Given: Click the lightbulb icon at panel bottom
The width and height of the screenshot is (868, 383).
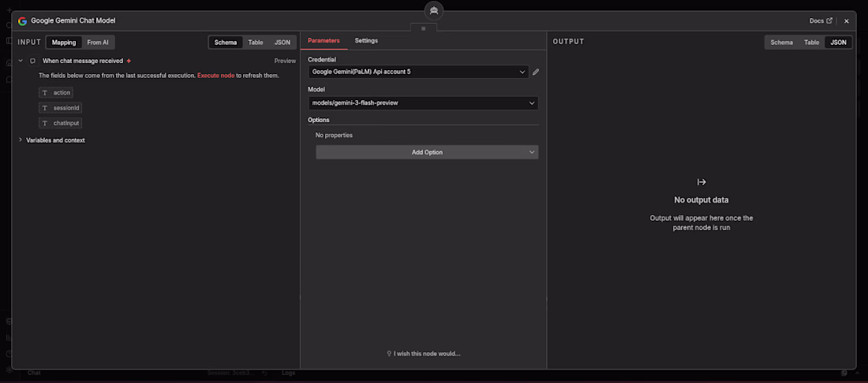Looking at the screenshot, I should pos(389,354).
